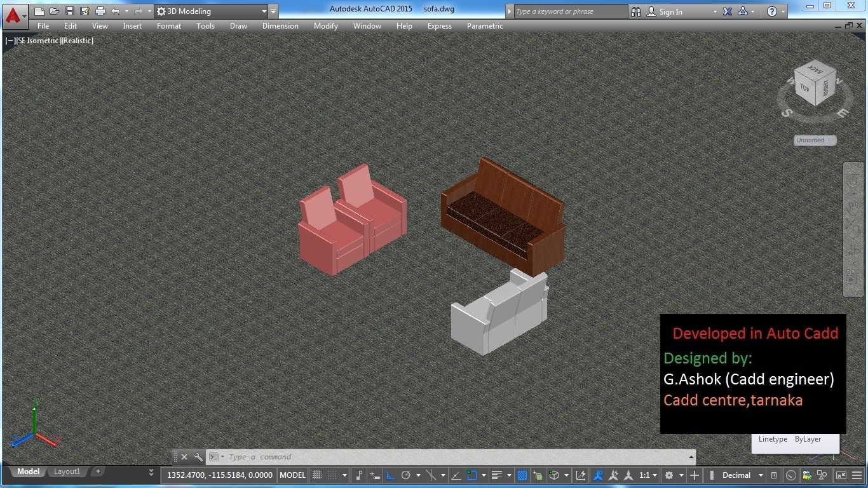Redo the last undone action
This screenshot has width=868, height=488.
138,11
